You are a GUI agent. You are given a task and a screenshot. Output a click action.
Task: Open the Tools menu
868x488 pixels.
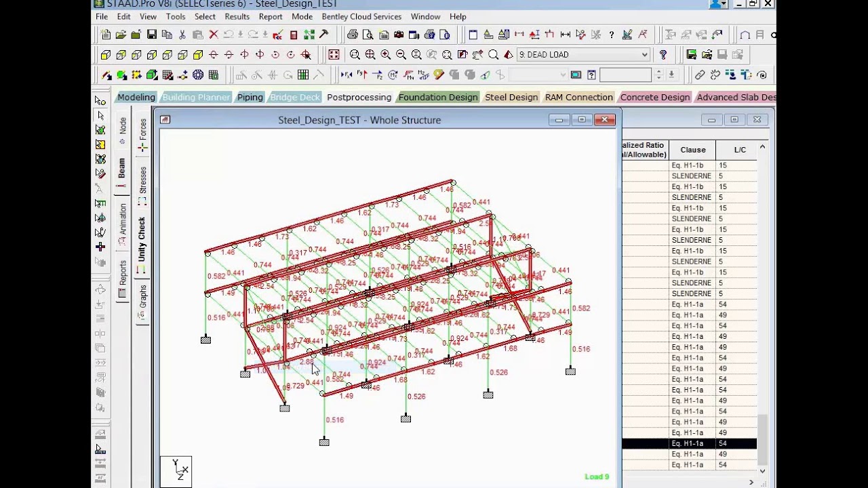[x=176, y=16]
